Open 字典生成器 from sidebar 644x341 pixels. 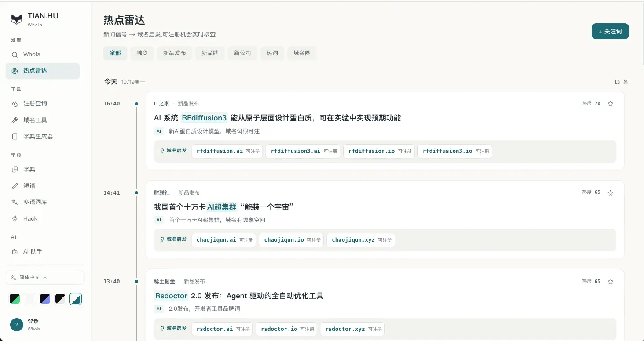click(x=43, y=137)
